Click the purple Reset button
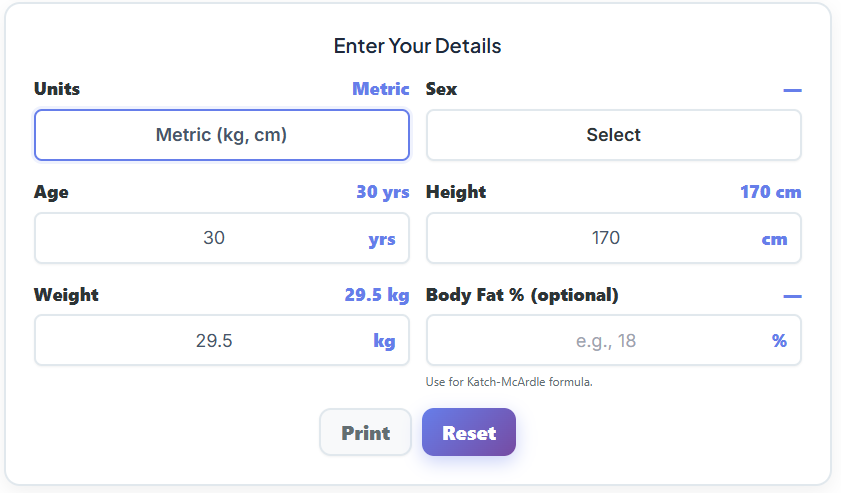Viewport: 841px width, 493px height. coord(469,433)
